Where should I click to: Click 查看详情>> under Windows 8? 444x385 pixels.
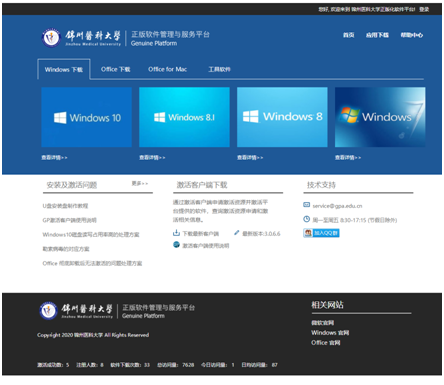pos(250,157)
